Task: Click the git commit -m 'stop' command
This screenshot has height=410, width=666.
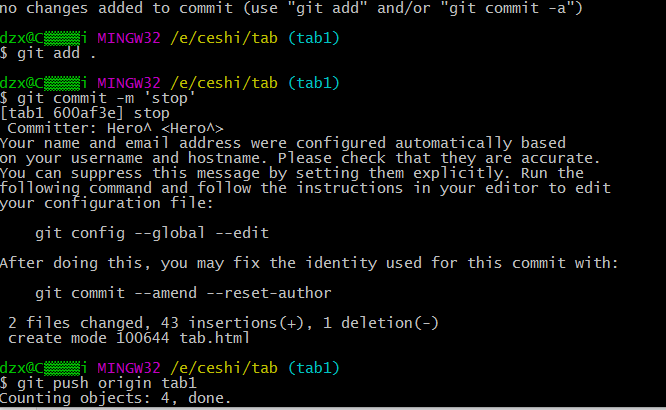Action: 106,99
